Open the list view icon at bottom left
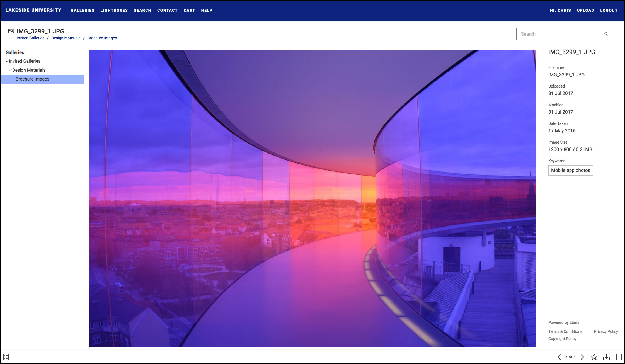The width and height of the screenshot is (625, 364). [6, 357]
